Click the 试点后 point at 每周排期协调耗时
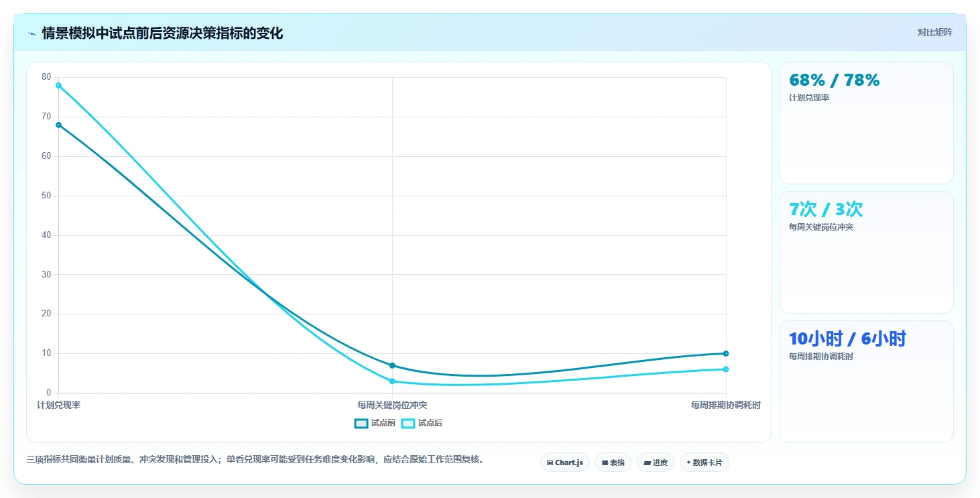This screenshot has width=980, height=498. point(726,369)
